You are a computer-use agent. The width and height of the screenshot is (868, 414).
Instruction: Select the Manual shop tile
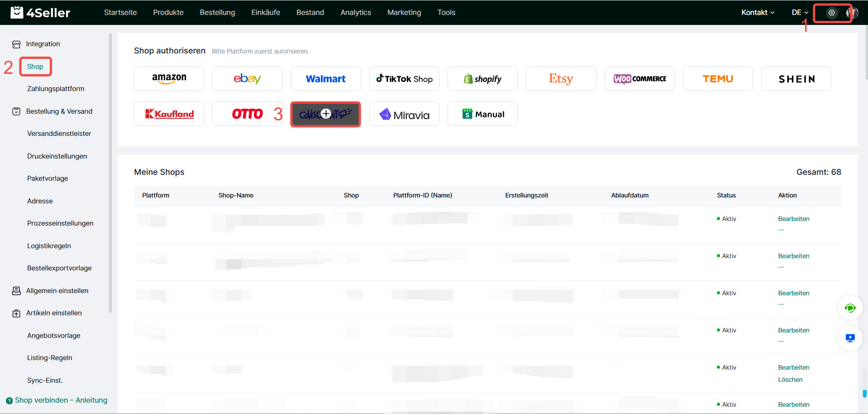point(482,114)
